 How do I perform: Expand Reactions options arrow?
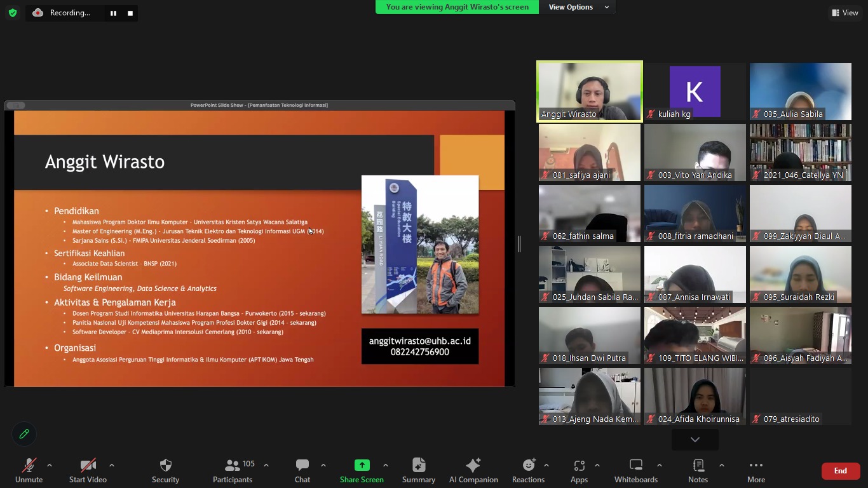click(546, 465)
